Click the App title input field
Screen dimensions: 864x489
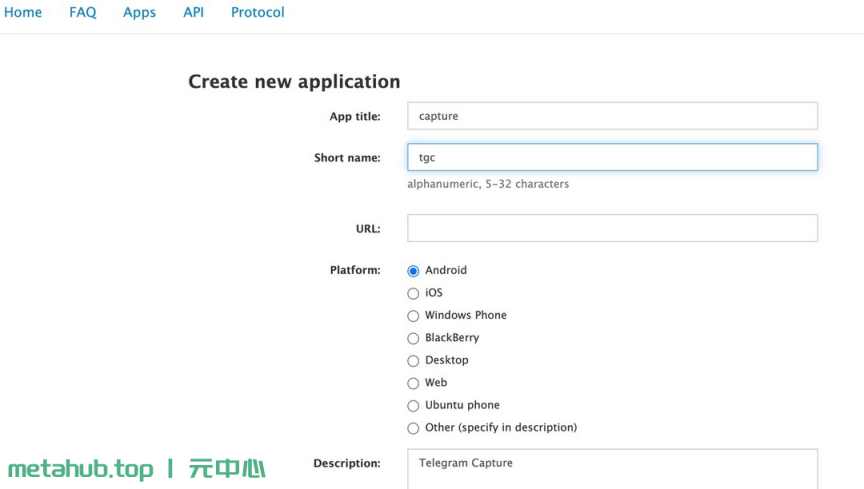612,116
